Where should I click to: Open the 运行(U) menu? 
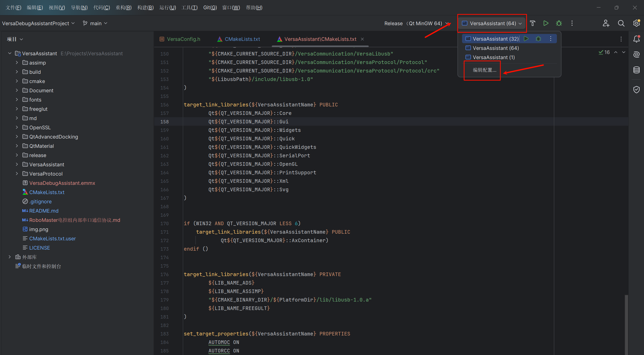click(x=168, y=7)
